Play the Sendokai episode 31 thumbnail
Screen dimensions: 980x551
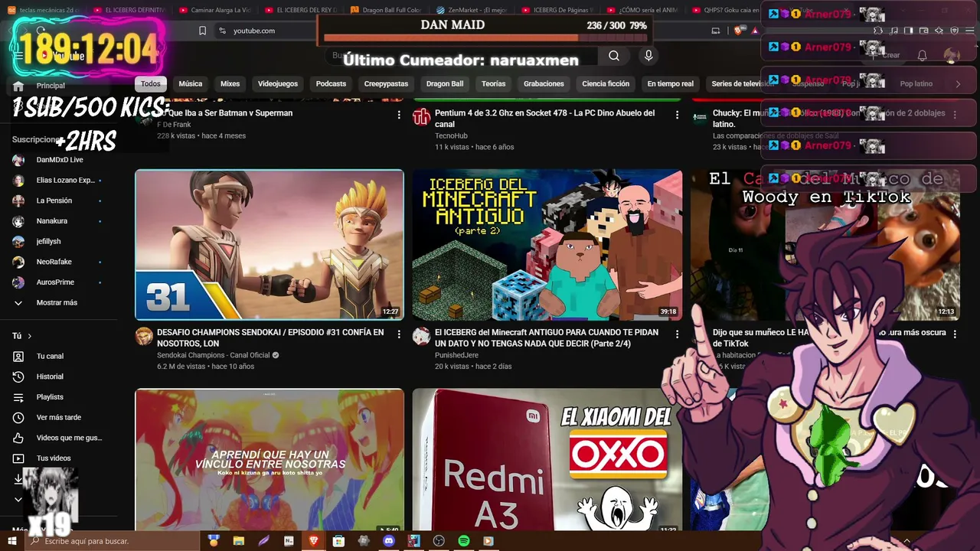pos(269,245)
